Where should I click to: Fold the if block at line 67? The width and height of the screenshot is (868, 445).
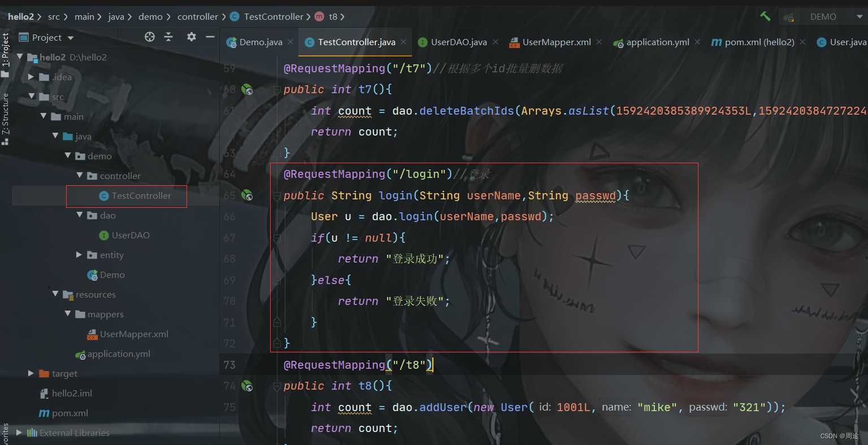pos(277,238)
